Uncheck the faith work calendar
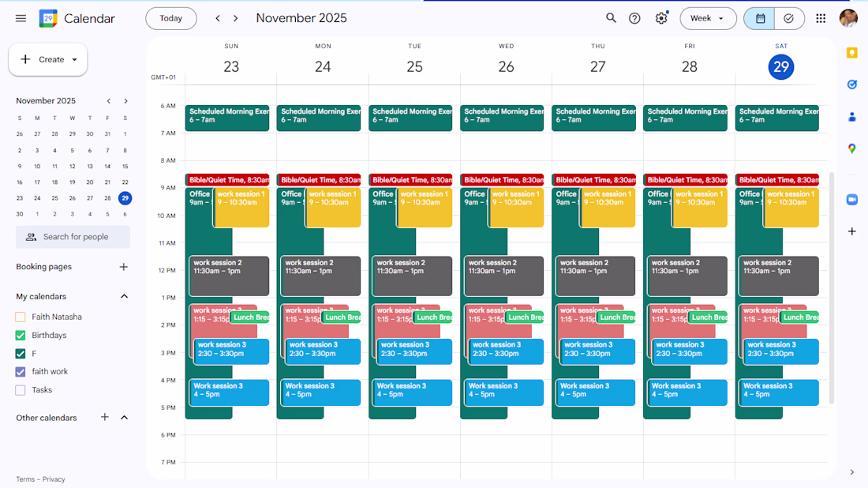868x488 pixels. tap(21, 372)
